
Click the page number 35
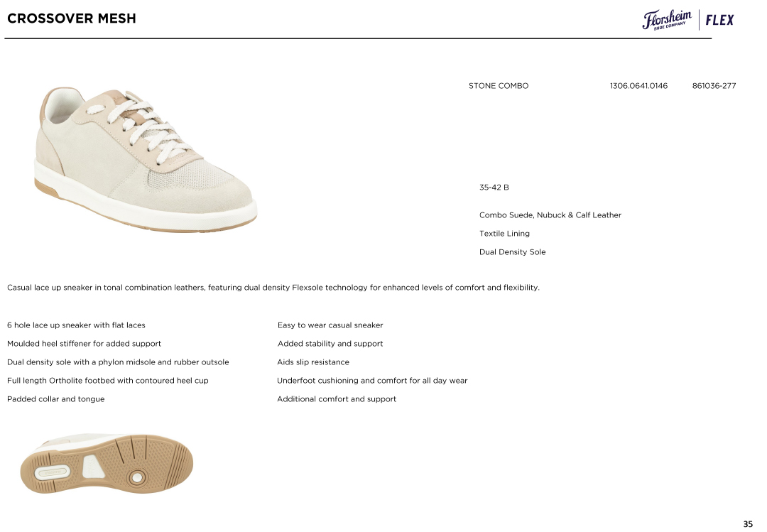[x=748, y=524]
